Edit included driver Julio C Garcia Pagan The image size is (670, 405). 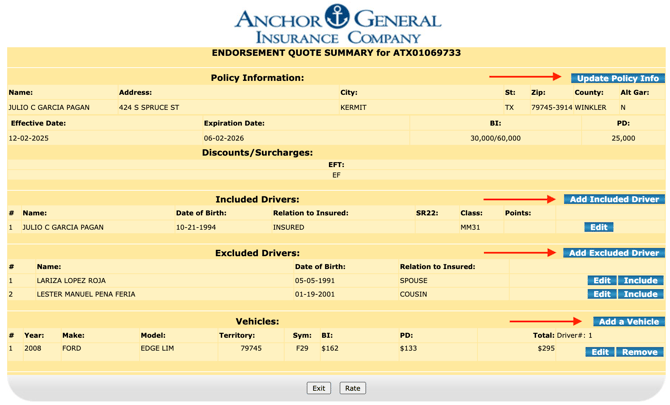(x=599, y=227)
